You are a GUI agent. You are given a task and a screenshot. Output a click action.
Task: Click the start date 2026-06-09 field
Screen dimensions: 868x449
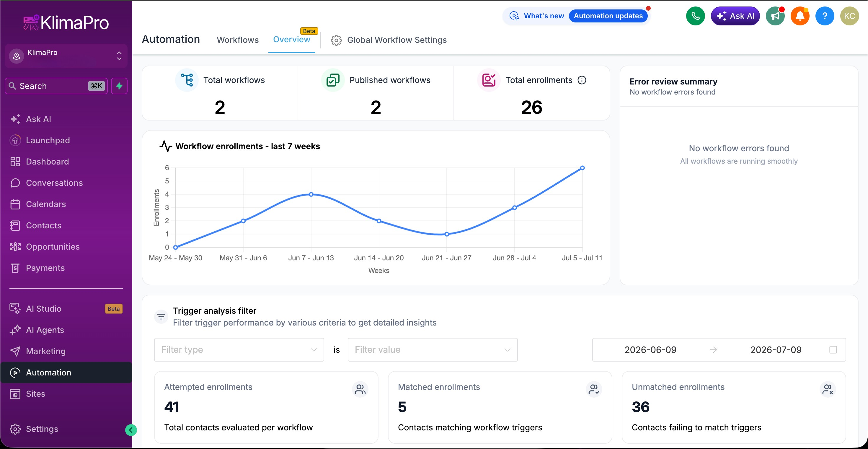(650, 349)
